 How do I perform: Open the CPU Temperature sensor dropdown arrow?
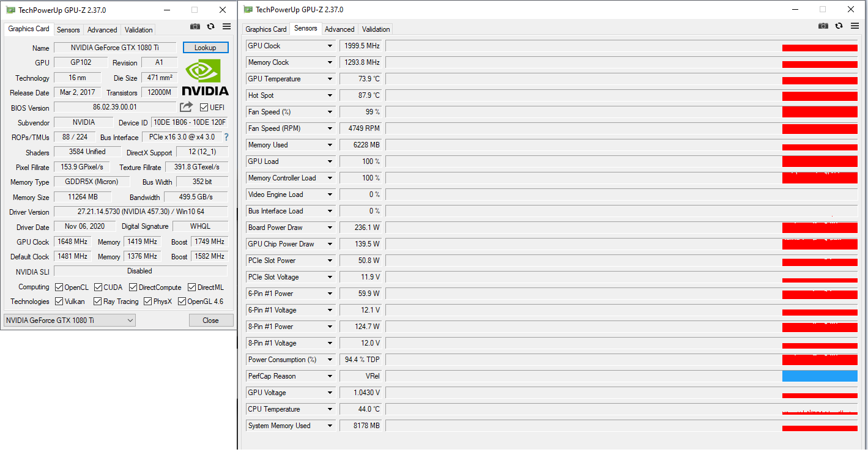click(330, 409)
